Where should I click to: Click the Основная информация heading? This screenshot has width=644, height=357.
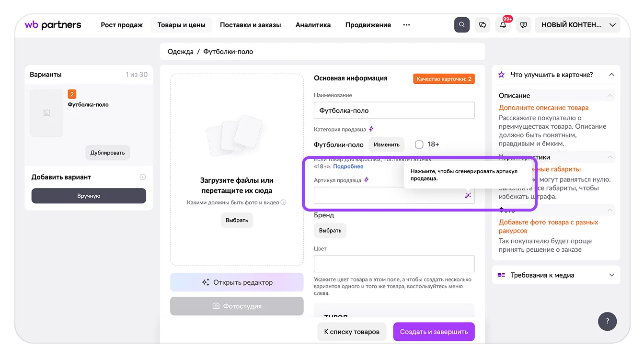(x=350, y=78)
